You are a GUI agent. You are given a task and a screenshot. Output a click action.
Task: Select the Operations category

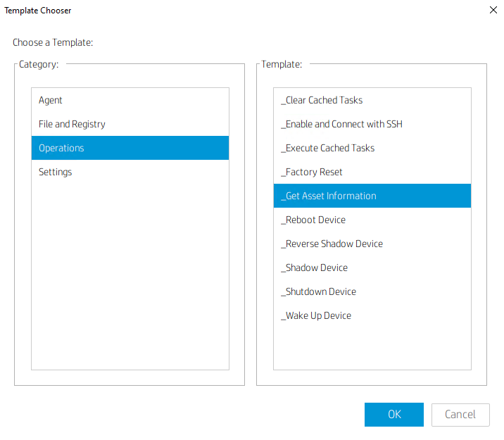[x=130, y=148]
